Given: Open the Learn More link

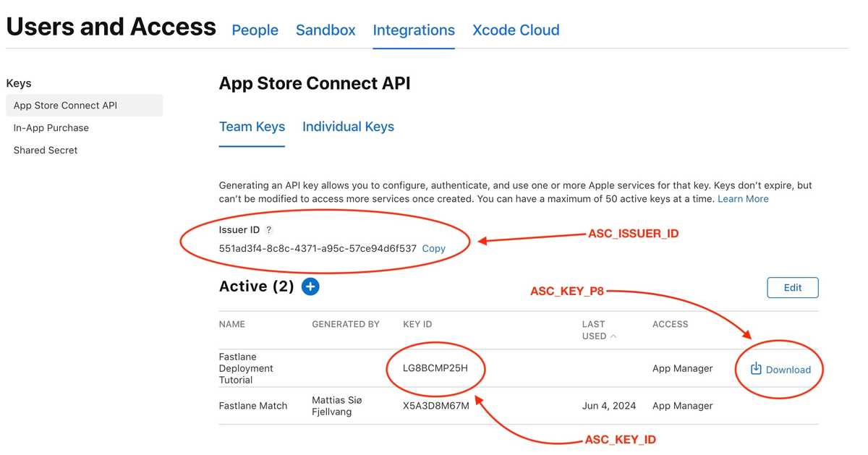Looking at the screenshot, I should (x=743, y=198).
